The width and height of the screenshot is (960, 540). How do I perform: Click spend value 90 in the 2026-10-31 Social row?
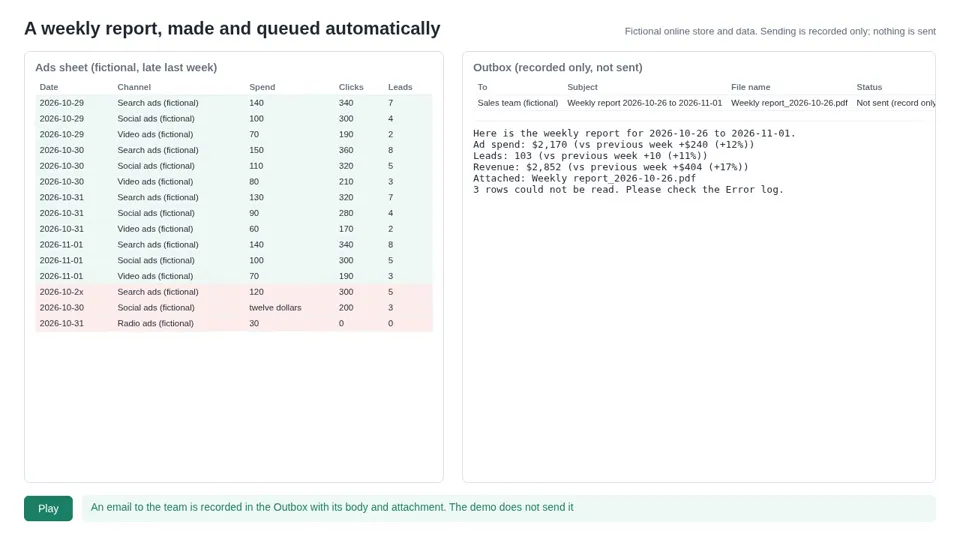[x=253, y=213]
